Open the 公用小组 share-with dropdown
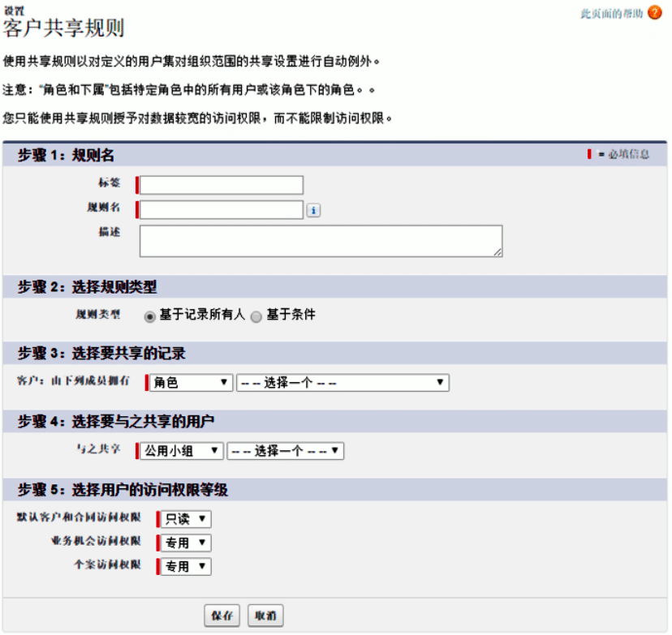 click(x=182, y=450)
